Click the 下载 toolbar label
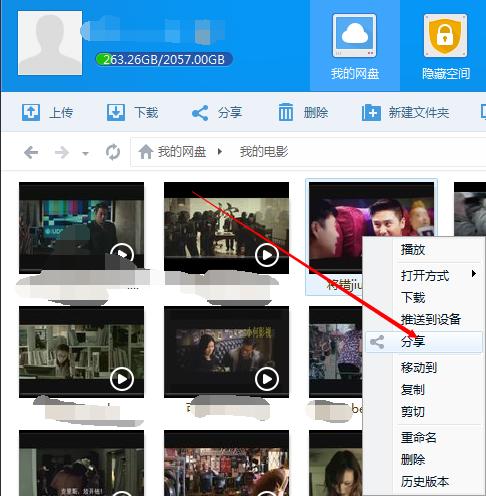Image resolution: width=486 pixels, height=496 pixels. [x=146, y=113]
